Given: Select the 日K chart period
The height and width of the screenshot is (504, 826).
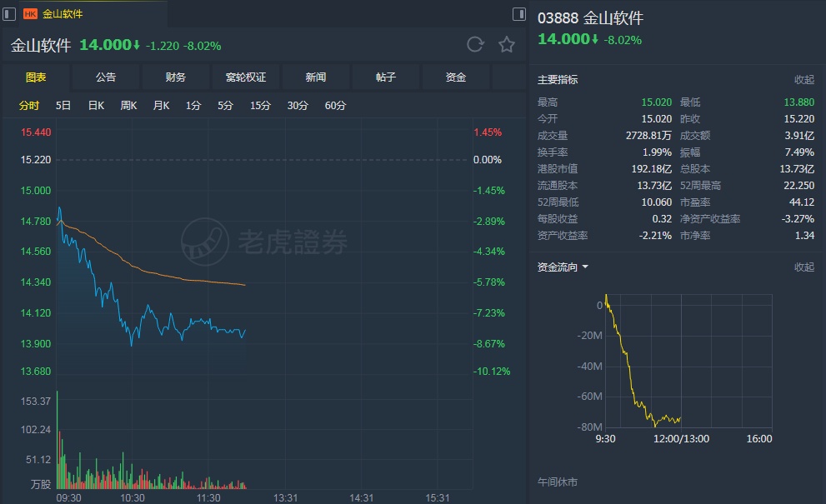Looking at the screenshot, I should (96, 106).
